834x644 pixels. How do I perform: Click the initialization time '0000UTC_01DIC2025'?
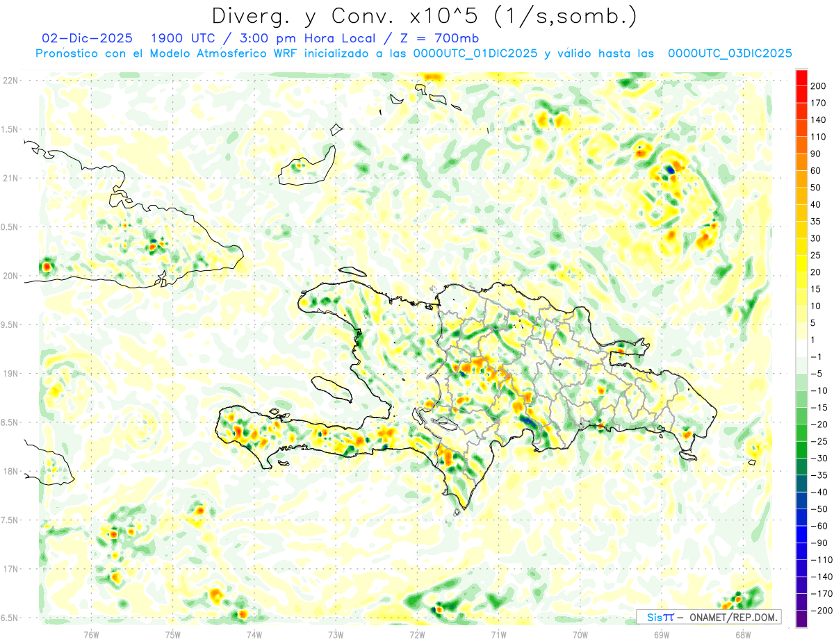tap(475, 53)
